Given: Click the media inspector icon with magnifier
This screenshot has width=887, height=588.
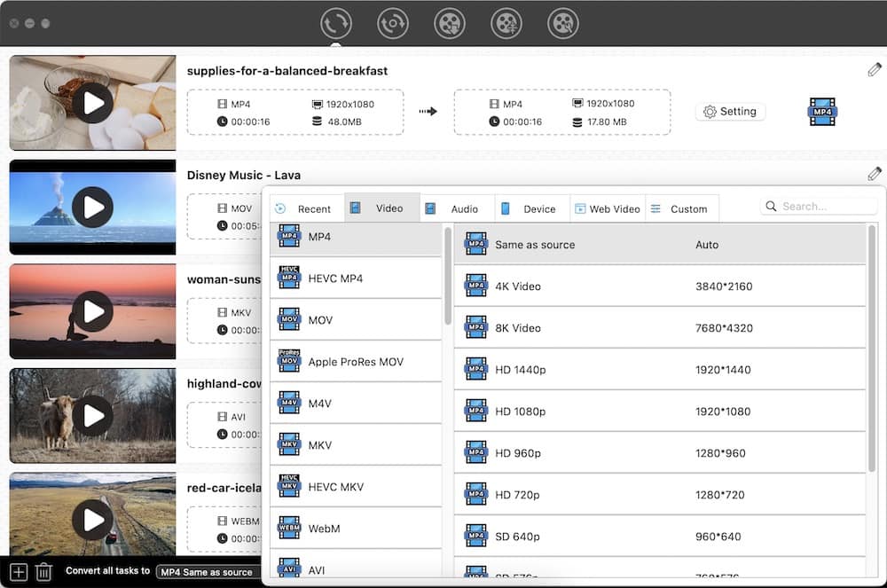Looking at the screenshot, I should point(563,23).
